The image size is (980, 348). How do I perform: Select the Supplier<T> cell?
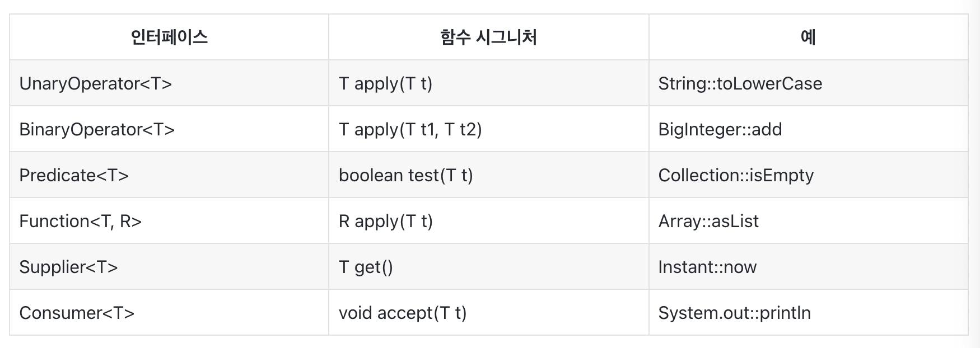68,267
